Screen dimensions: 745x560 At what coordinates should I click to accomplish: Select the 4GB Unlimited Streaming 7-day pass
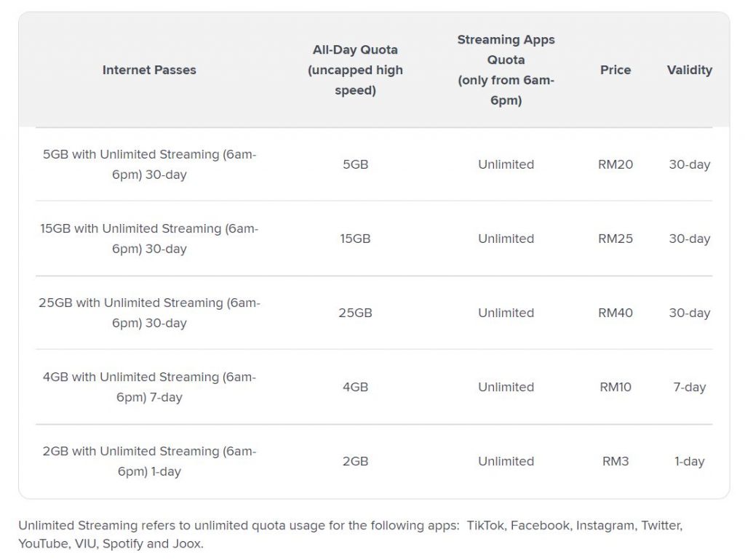(149, 387)
